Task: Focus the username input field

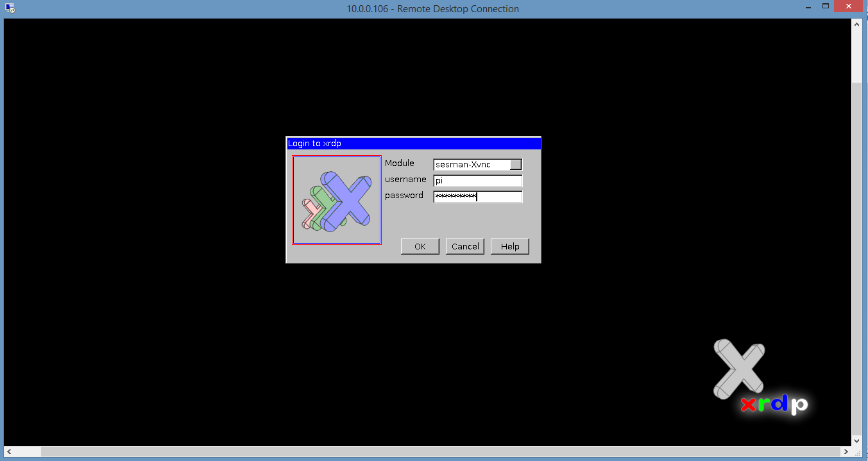Action: pos(478,181)
